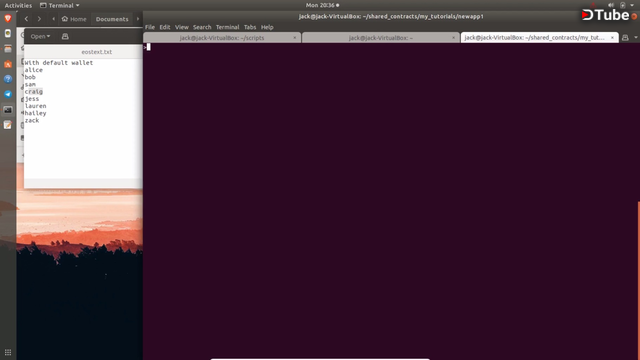Open the Edit menu in Terminal

(165, 27)
